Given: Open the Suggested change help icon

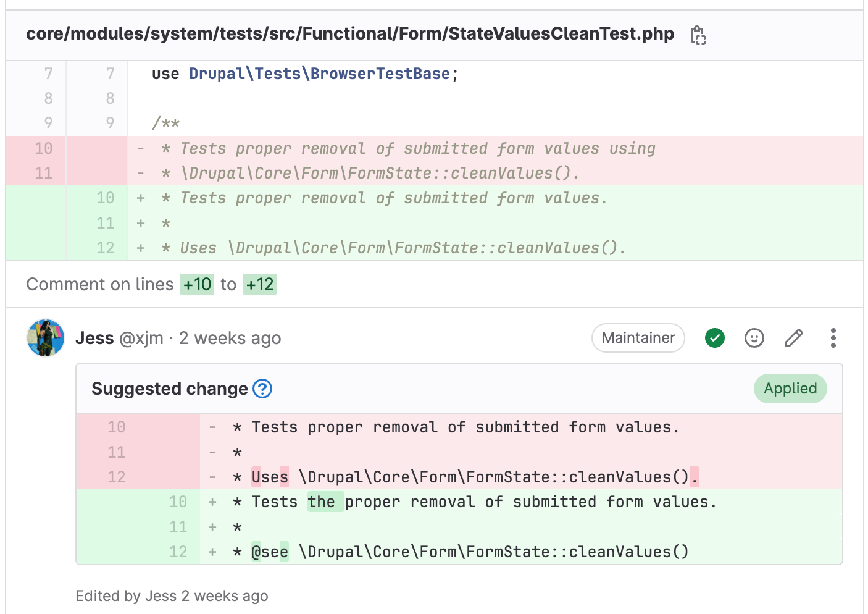Looking at the screenshot, I should 262,389.
